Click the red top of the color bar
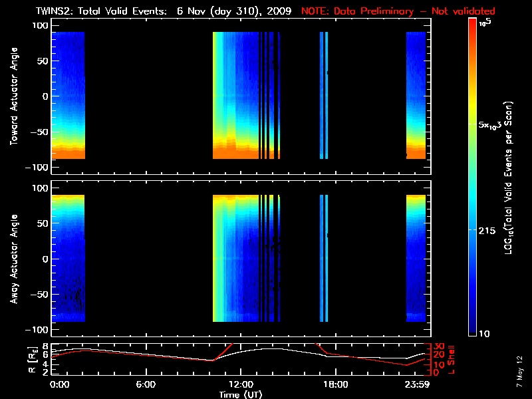The image size is (532, 399). 473,23
